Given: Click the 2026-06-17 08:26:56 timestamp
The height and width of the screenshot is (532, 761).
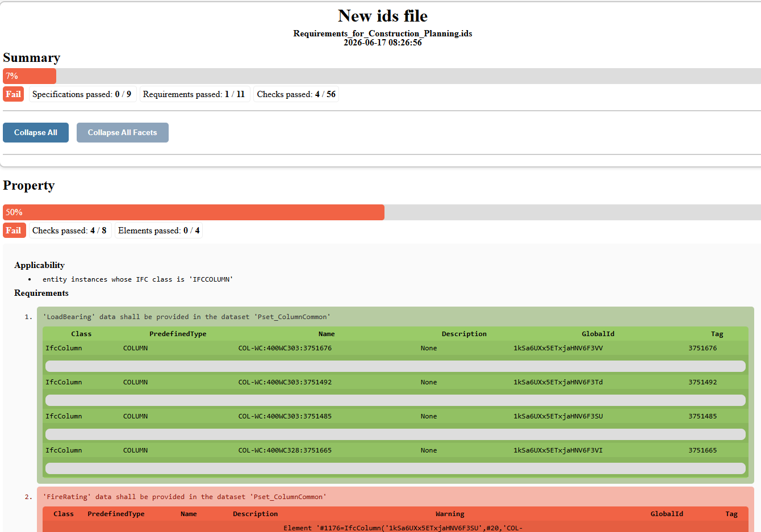Looking at the screenshot, I should [383, 43].
